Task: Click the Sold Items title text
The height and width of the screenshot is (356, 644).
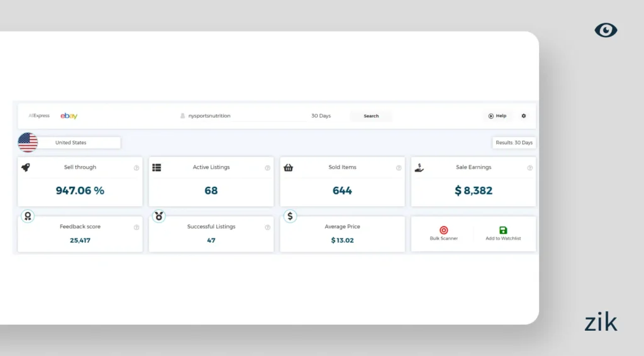Action: pos(342,167)
